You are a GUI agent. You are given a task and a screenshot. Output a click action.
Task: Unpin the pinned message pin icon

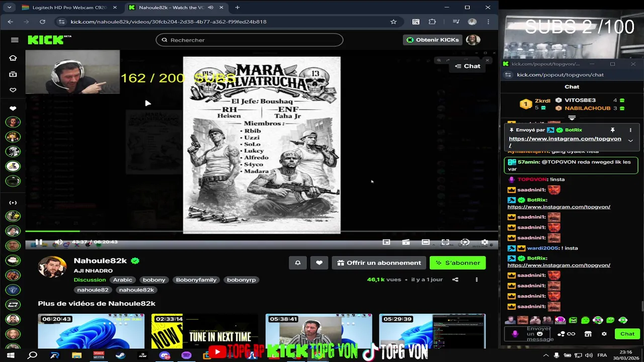[612, 130]
